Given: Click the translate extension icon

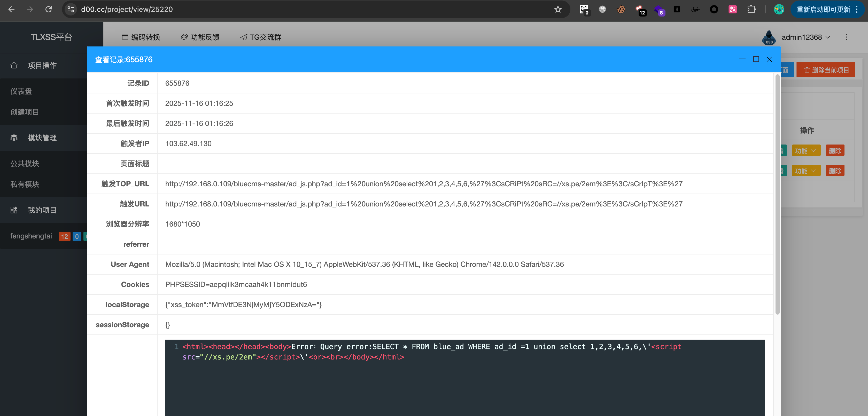Looking at the screenshot, I should coord(733,10).
